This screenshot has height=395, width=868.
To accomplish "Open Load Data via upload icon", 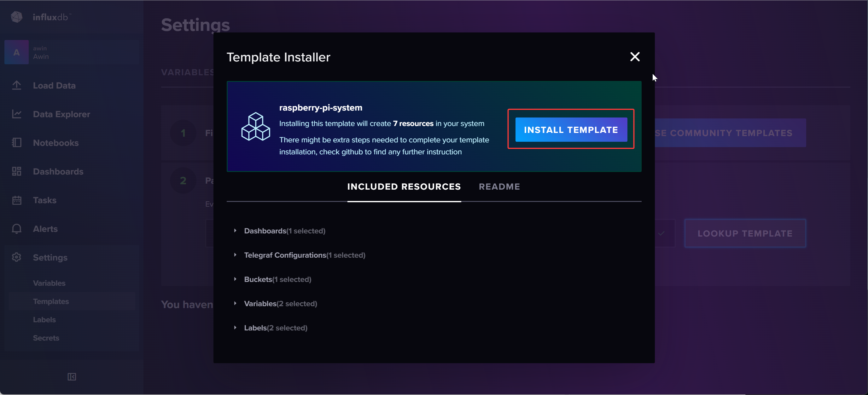I will click(16, 86).
